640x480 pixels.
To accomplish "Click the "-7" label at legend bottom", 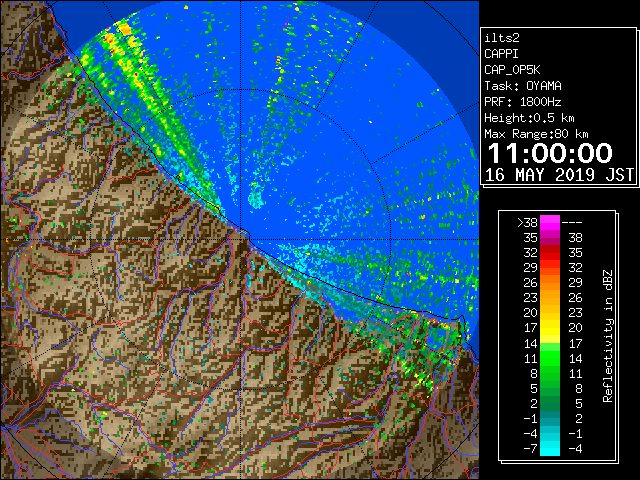I will [530, 449].
